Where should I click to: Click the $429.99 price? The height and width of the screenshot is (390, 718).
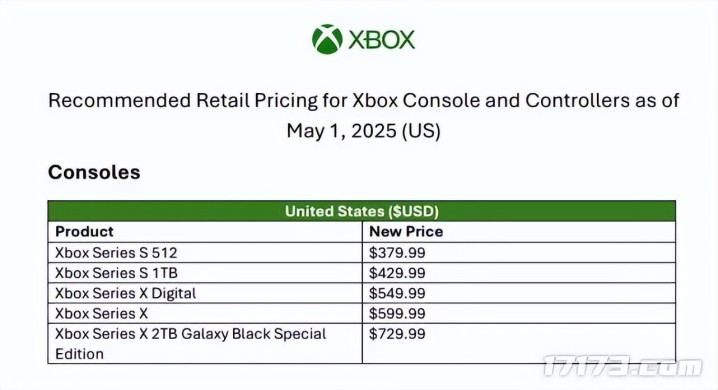click(397, 273)
